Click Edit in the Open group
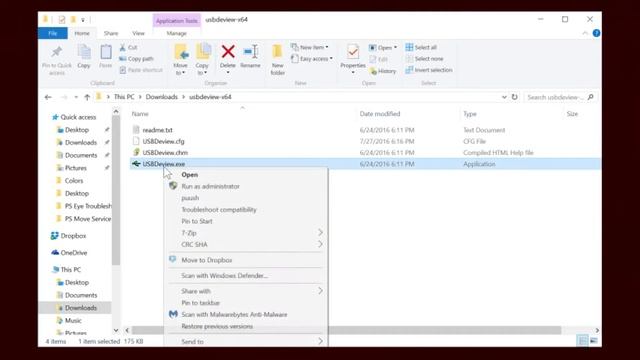The height and width of the screenshot is (360, 640). pos(378,60)
